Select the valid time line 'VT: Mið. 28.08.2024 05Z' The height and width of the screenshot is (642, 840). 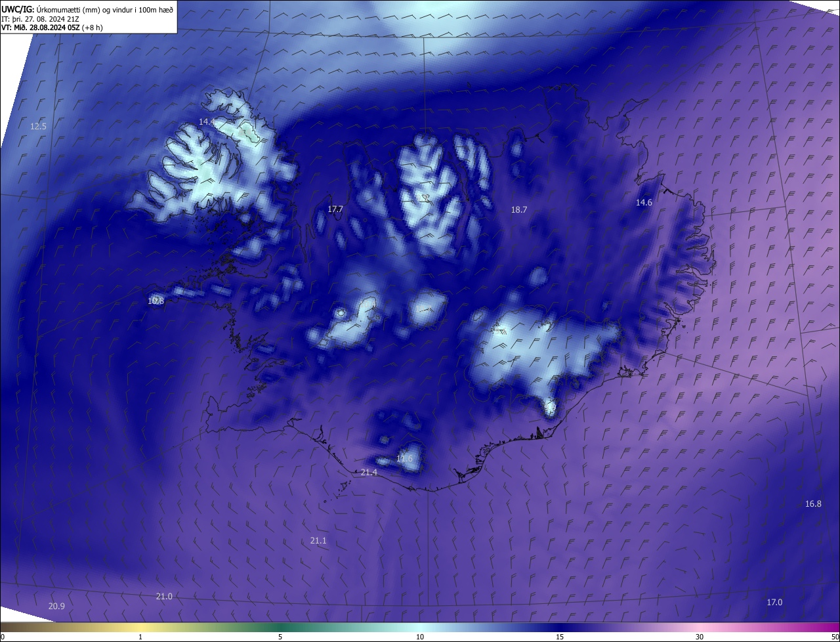(x=41, y=28)
